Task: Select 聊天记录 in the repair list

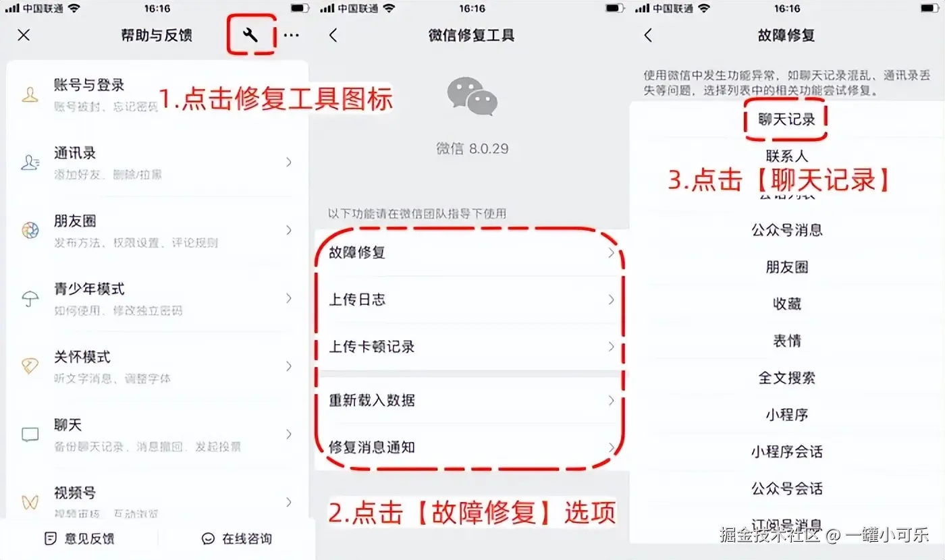Action: (x=786, y=120)
